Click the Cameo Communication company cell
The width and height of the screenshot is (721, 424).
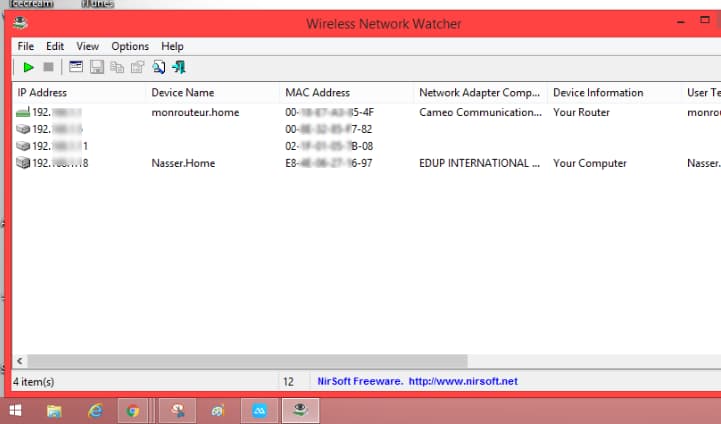click(x=481, y=112)
